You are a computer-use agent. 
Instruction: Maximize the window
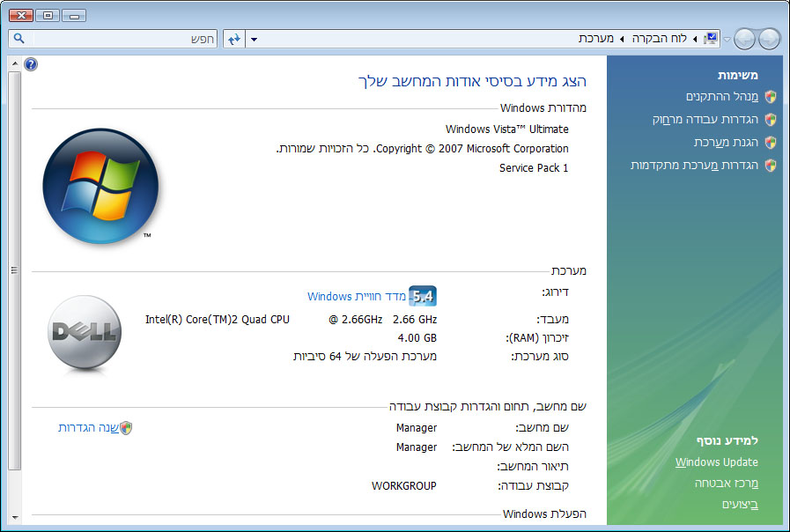click(x=48, y=16)
